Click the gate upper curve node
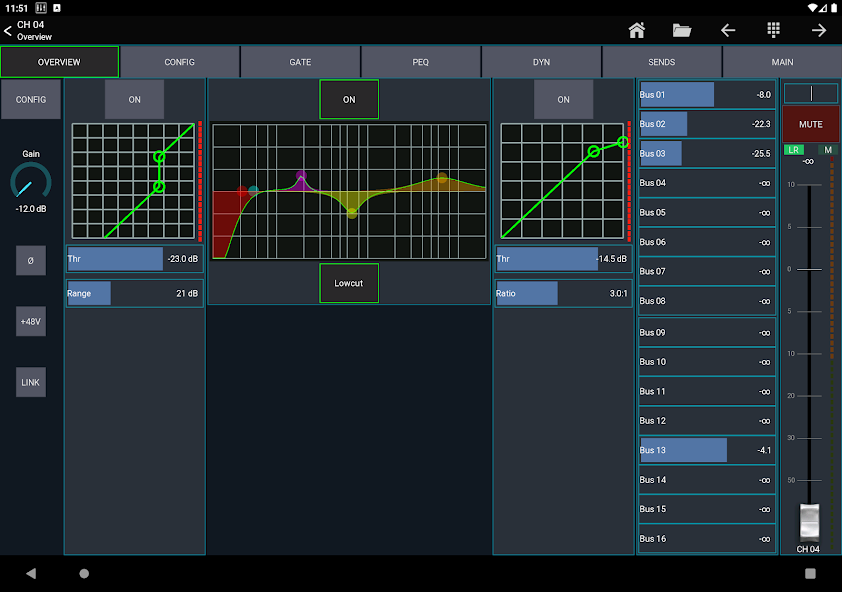This screenshot has width=842, height=592. (159, 157)
